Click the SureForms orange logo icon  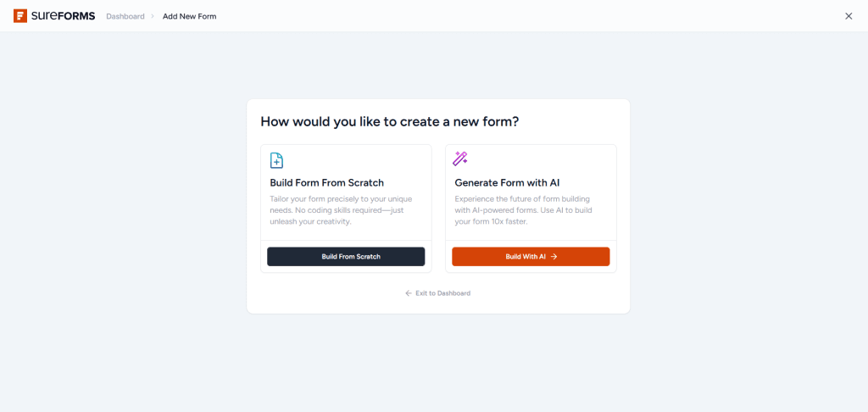(20, 16)
